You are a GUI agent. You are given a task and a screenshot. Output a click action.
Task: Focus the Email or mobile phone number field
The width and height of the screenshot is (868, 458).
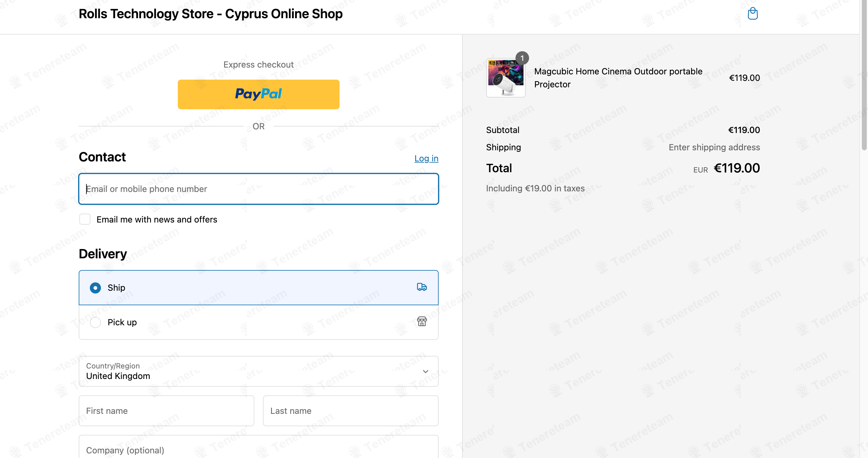pyautogui.click(x=258, y=189)
